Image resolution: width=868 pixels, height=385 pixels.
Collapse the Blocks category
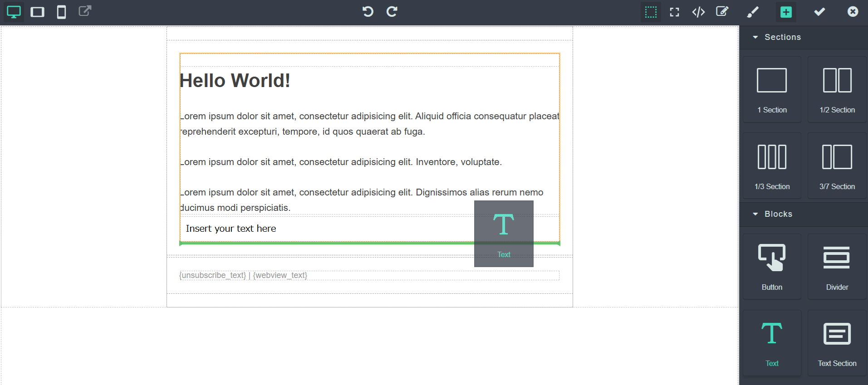point(773,214)
